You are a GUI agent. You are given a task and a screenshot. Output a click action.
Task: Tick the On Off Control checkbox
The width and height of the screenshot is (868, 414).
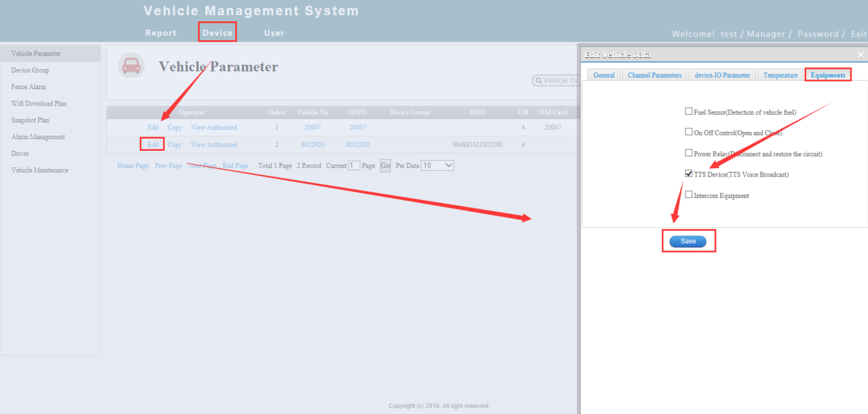(688, 132)
